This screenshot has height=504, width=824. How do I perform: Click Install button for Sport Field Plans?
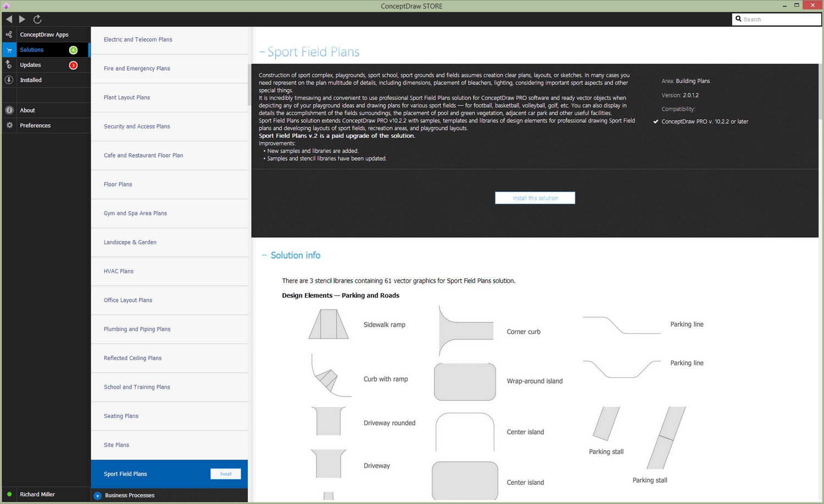[226, 474]
